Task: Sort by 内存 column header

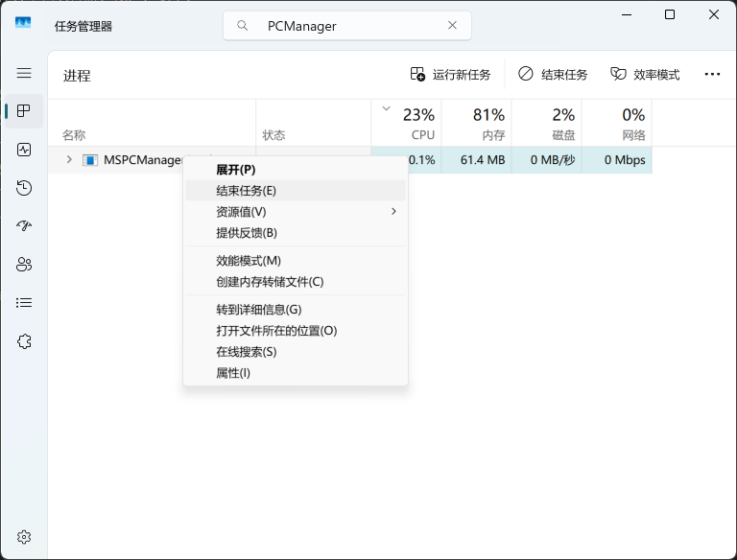Action: point(477,123)
